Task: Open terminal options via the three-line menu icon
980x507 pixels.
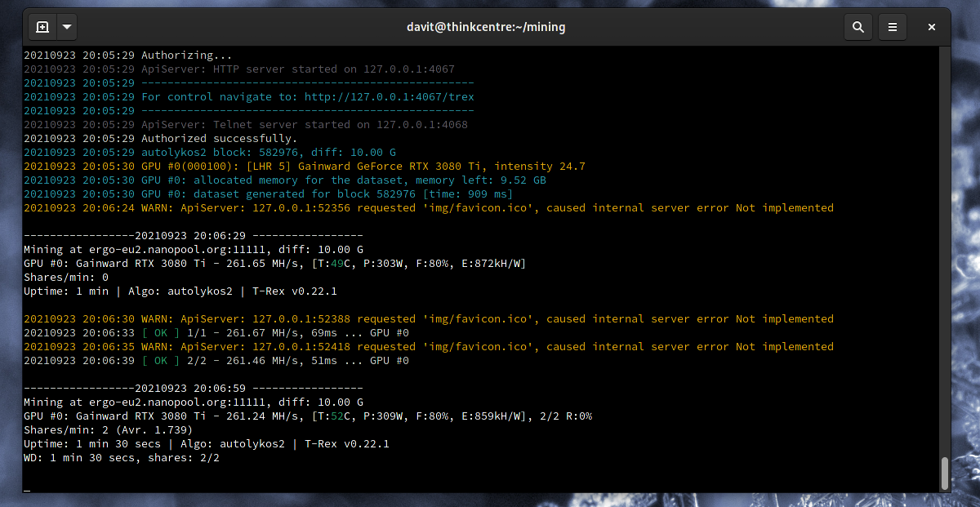Action: click(892, 27)
